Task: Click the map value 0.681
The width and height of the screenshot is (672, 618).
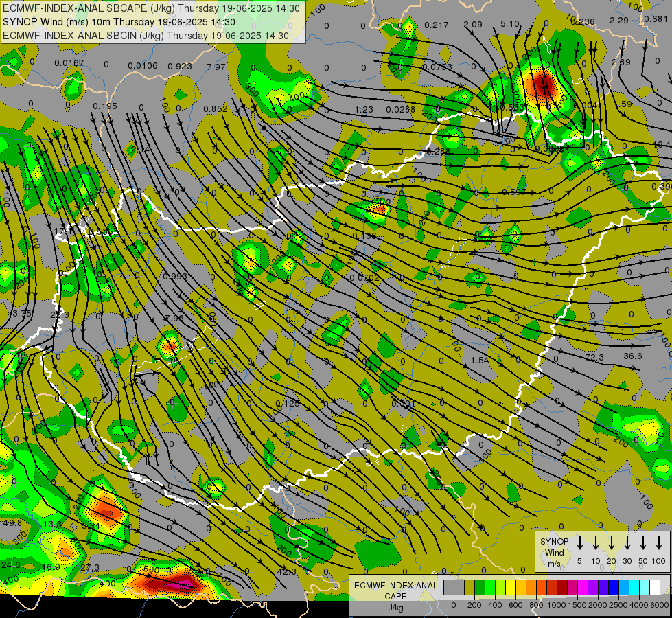Action: (x=656, y=19)
